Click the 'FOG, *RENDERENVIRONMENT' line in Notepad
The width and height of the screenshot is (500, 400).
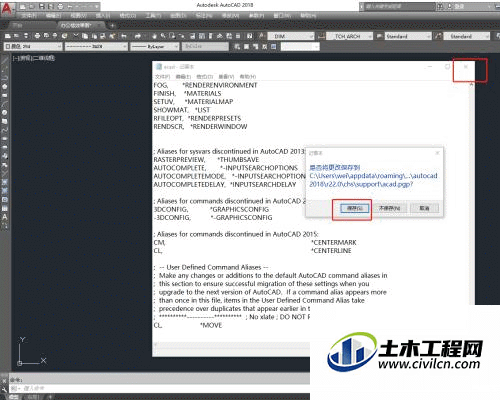click(x=205, y=85)
